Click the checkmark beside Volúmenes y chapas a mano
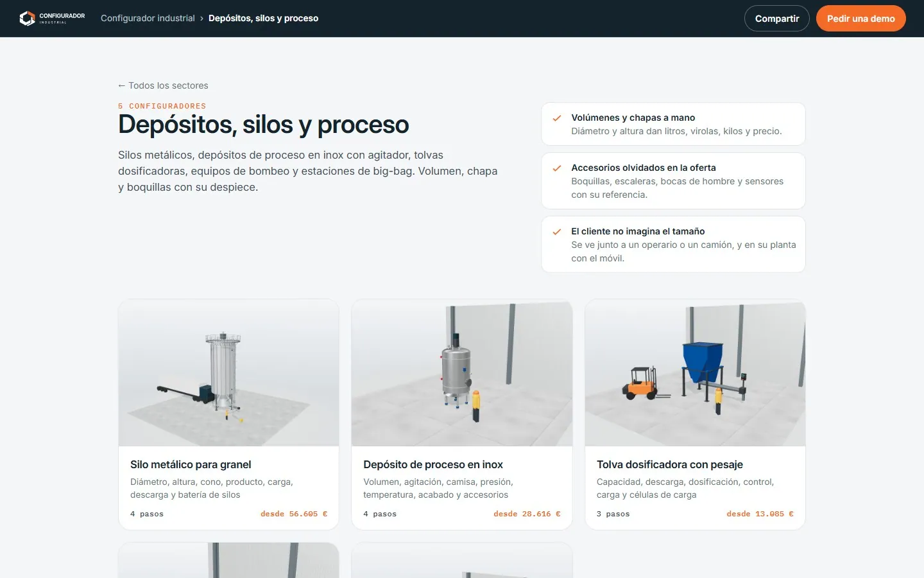The image size is (924, 578). (557, 118)
